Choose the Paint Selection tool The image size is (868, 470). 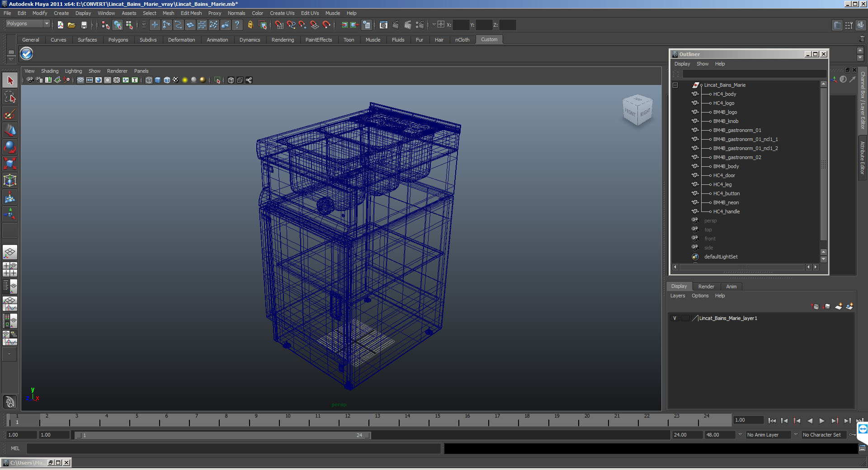[10, 114]
